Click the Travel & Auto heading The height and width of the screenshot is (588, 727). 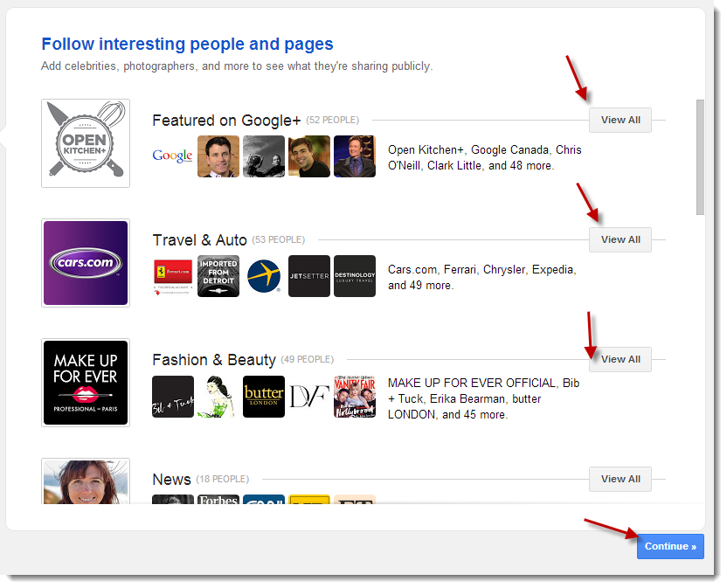coord(200,240)
